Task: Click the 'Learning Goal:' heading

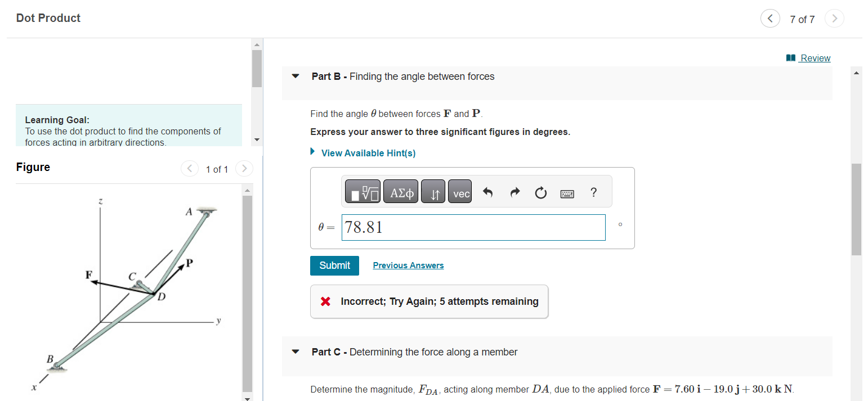Action: 57,120
